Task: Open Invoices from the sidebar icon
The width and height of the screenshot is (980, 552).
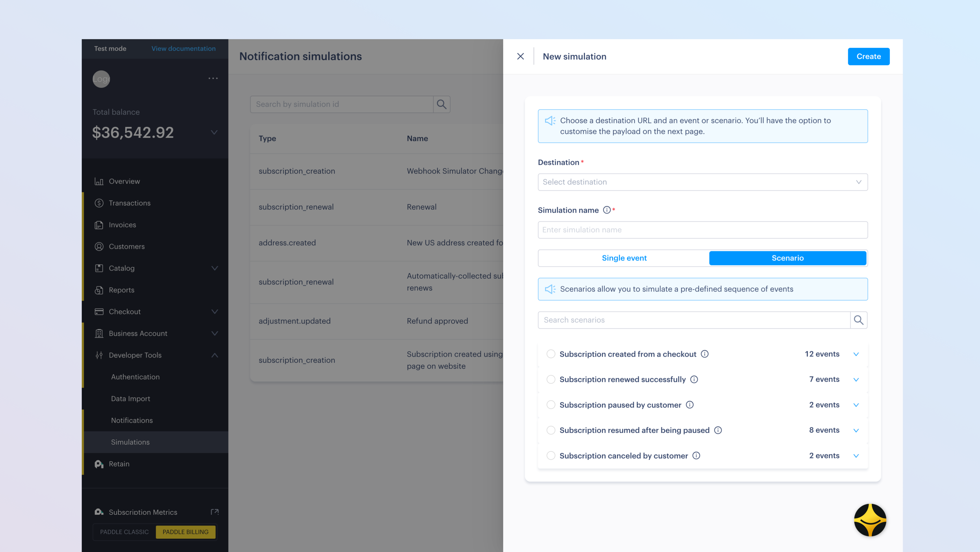Action: [99, 225]
